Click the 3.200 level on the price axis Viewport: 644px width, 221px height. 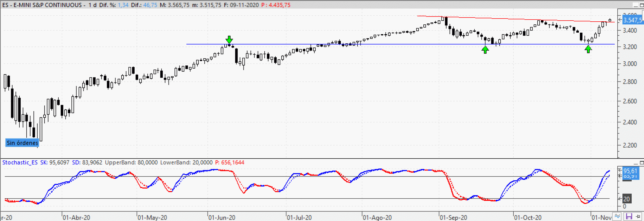coord(630,47)
